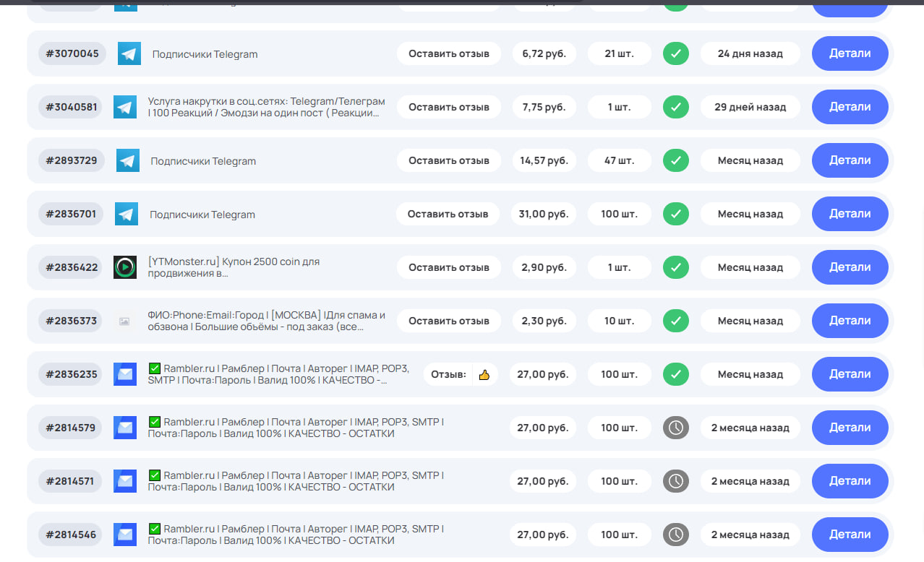This screenshot has width=924, height=562.
Task: Click placeholder image icon for order #2836373
Action: pyautogui.click(x=124, y=321)
